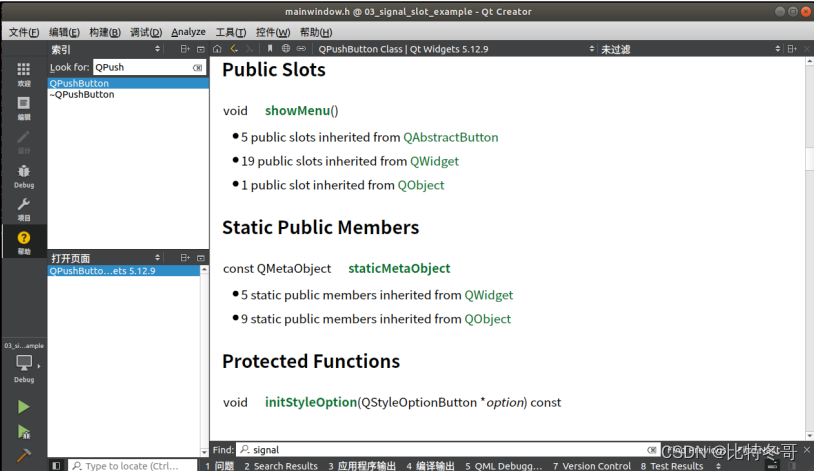Navigate back with yellow arrow in help toolbar

click(234, 49)
